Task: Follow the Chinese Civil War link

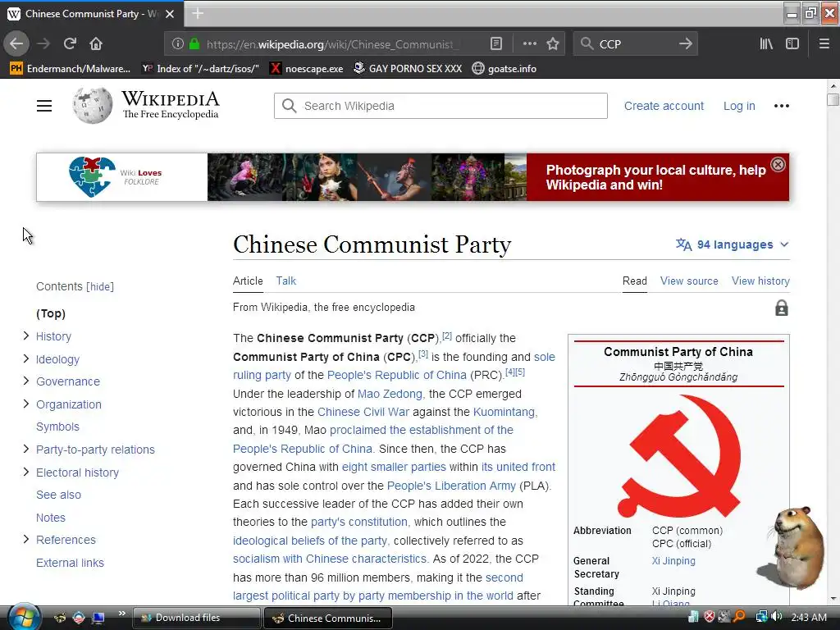Action: [363, 412]
